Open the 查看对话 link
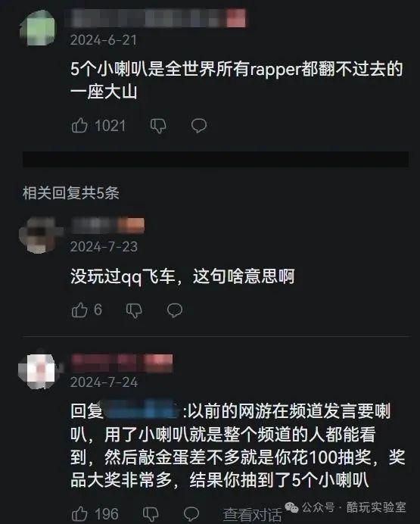The height and width of the screenshot is (524, 420). point(252,514)
